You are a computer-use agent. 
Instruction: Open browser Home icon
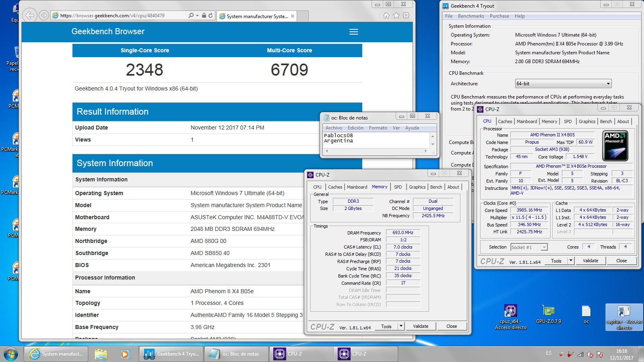386,15
